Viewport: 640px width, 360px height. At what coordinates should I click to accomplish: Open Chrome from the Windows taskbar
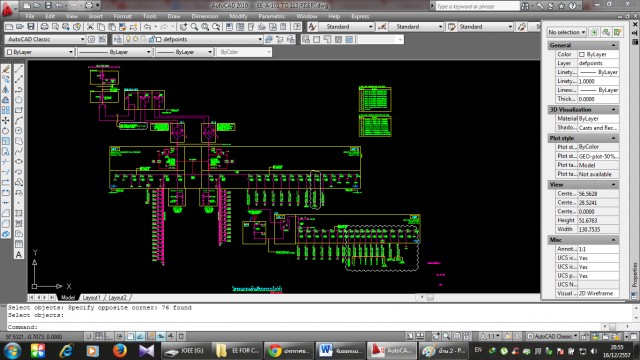(289, 351)
